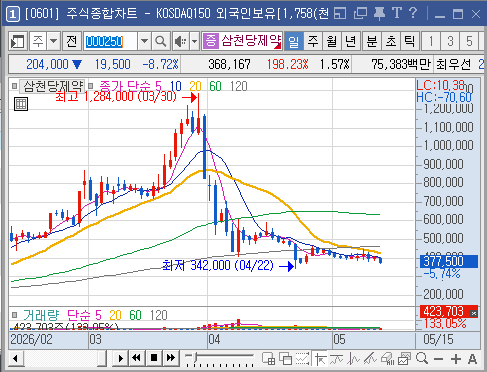The width and height of the screenshot is (487, 372).
Task: Switch to the 틱 tick chart tab
Action: [409, 42]
